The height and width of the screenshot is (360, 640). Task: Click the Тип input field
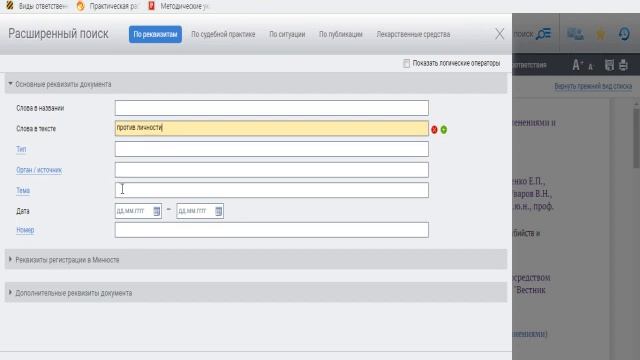[x=272, y=149]
